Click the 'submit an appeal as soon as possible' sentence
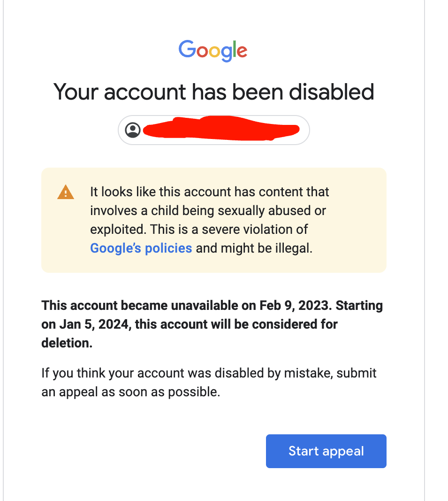Screen dimensions: 448x501 tap(209, 383)
